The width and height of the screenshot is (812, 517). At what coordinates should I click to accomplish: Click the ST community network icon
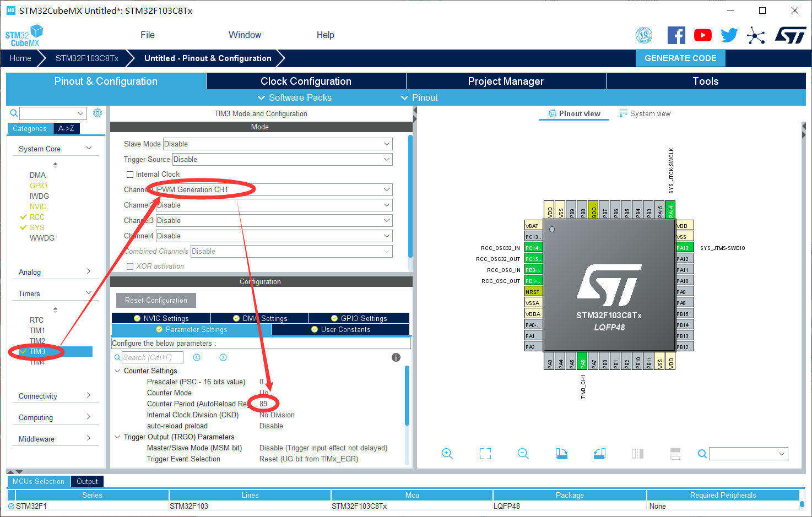pos(756,35)
